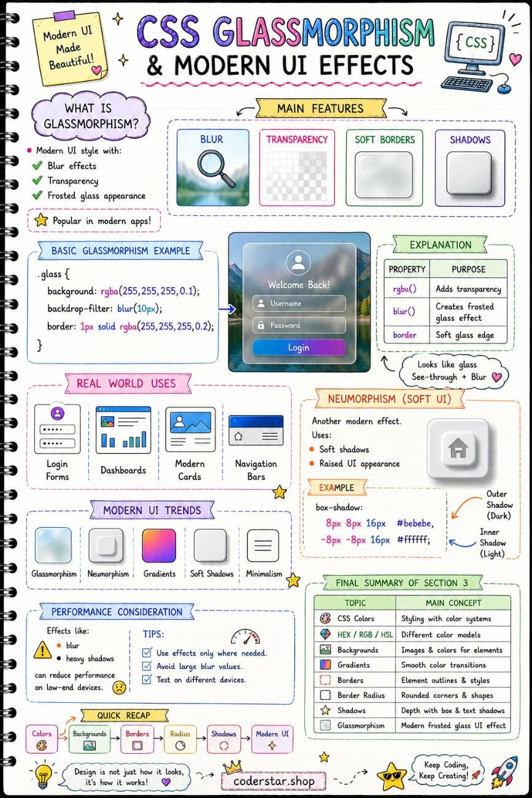This screenshot has width=532, height=798.
Task: Click the Modern UI recap box
Action: tap(272, 739)
